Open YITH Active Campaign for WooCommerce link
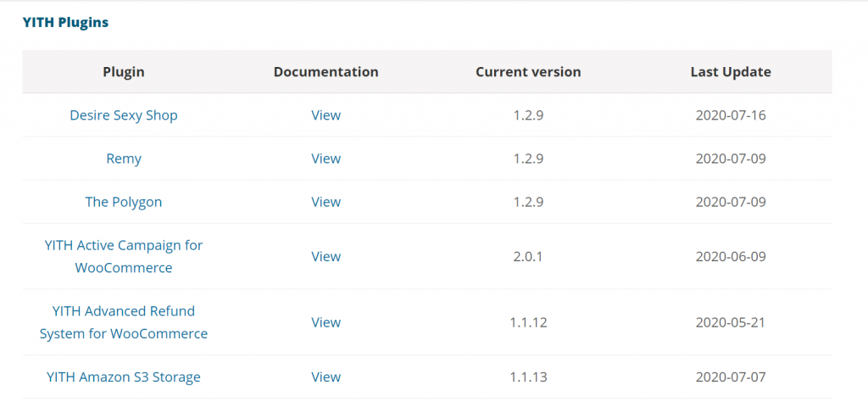Screen dimensions: 868x402 [x=124, y=256]
